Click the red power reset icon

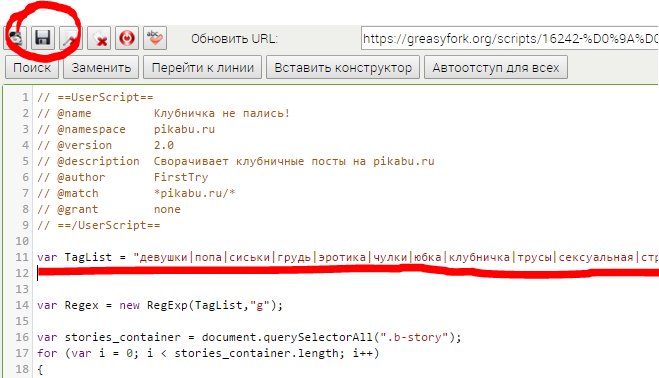coord(127,38)
